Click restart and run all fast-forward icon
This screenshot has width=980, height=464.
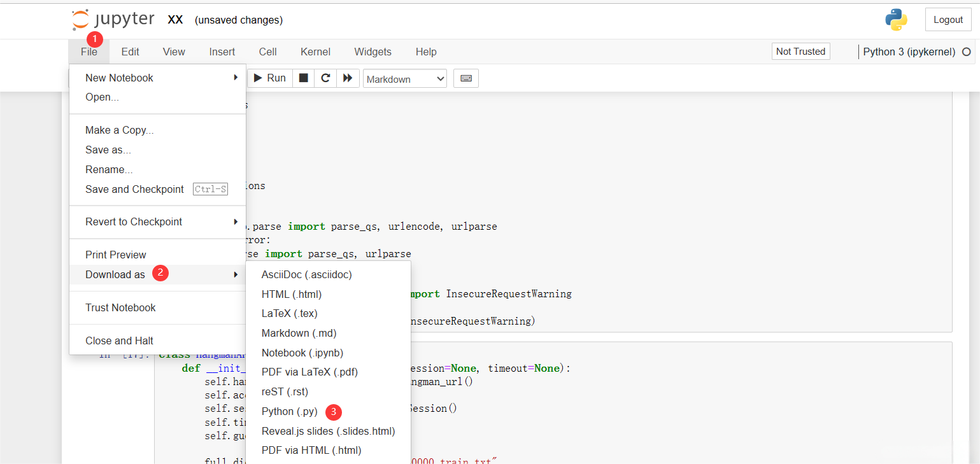(x=348, y=78)
